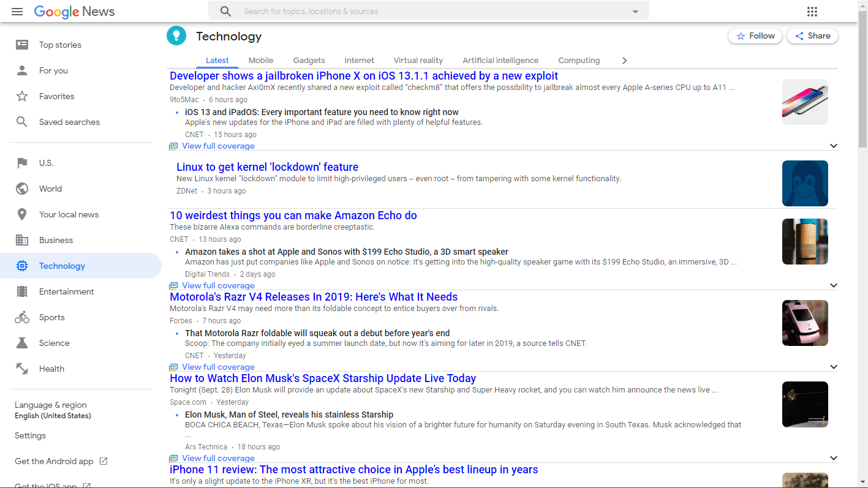Click the Favorites star icon
Screen dimensions: 868x488
[22, 96]
